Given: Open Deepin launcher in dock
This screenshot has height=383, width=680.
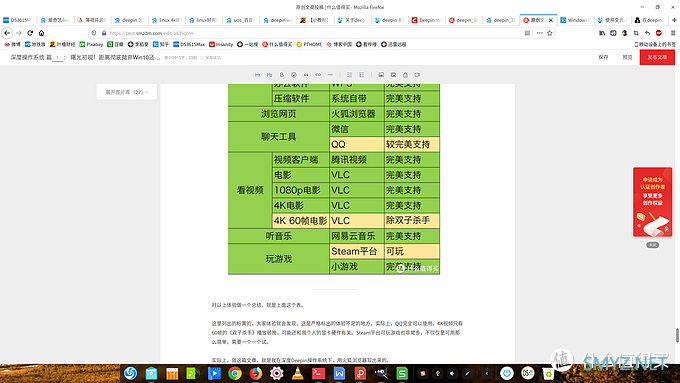Looking at the screenshot, I should (130, 373).
